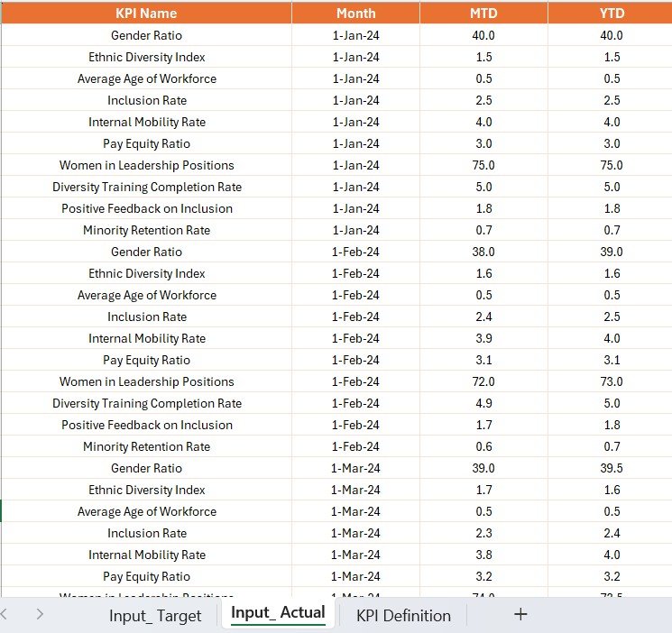Open the KPI Definition sheet tab
The height and width of the screenshot is (633, 672).
click(x=403, y=616)
